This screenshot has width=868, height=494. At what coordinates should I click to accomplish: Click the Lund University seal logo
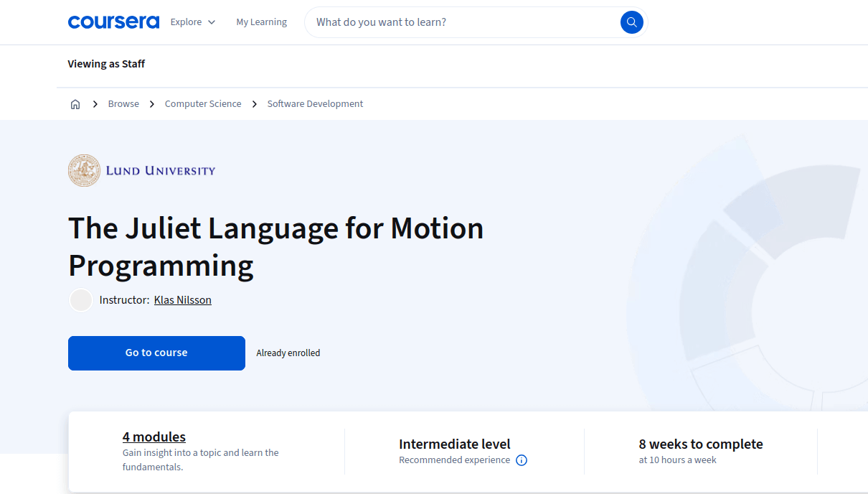click(84, 170)
